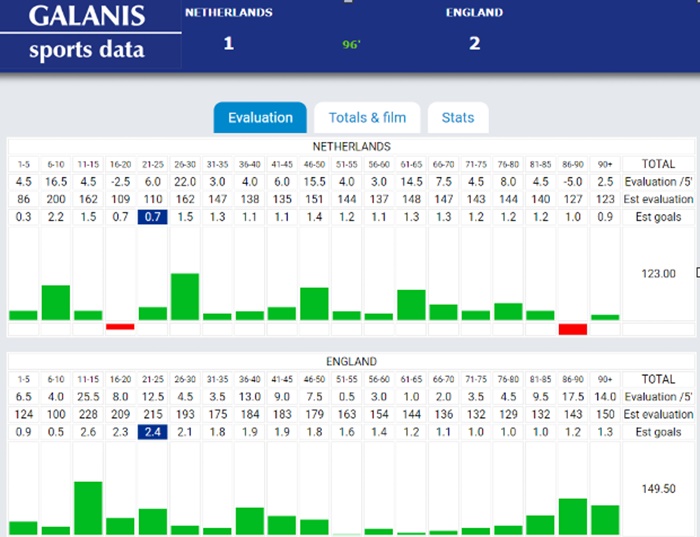Open the Stats tab
The width and height of the screenshot is (700, 537).
click(458, 118)
